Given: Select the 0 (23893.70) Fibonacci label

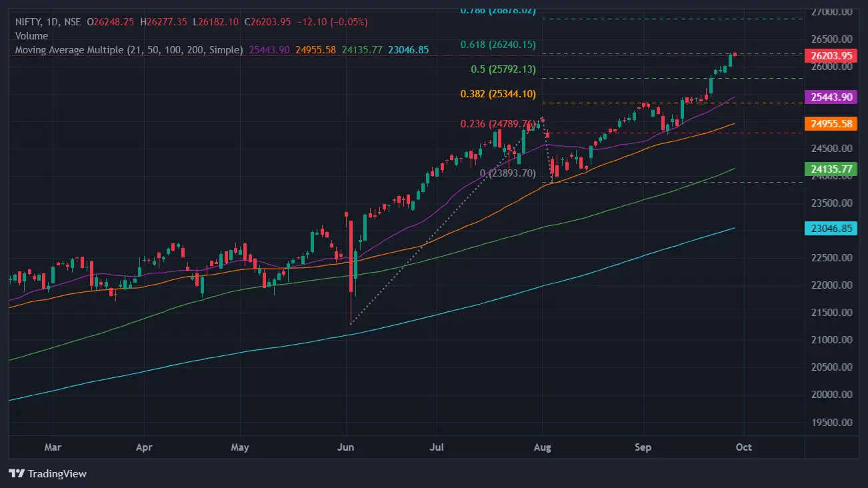Looking at the screenshot, I should point(508,173).
